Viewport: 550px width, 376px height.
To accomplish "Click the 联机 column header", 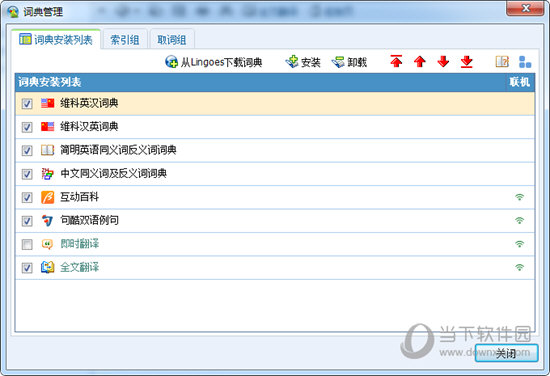I will 520,82.
